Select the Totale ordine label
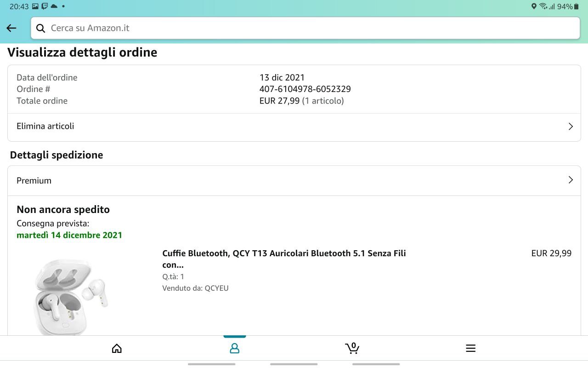The height and width of the screenshot is (368, 588). point(42,101)
